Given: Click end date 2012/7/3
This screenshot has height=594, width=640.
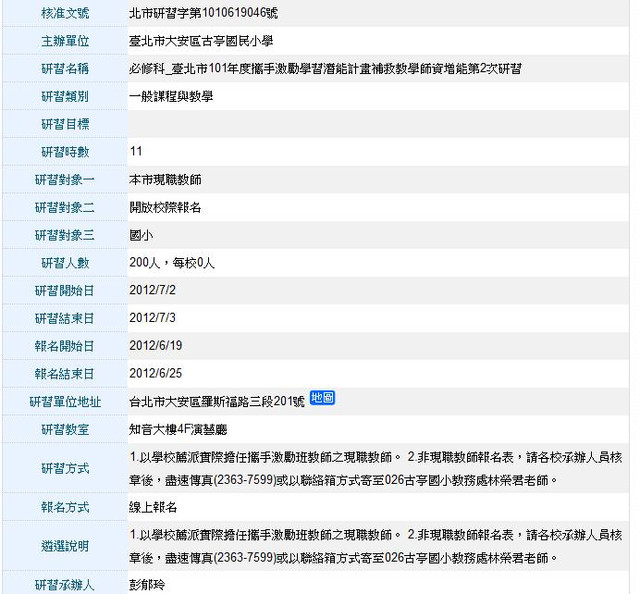Looking at the screenshot, I should coord(152,318).
